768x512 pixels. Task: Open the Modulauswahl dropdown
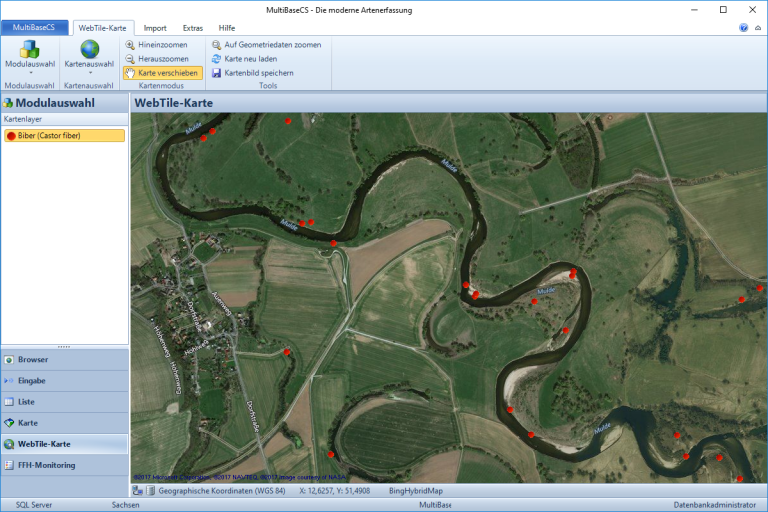click(29, 57)
